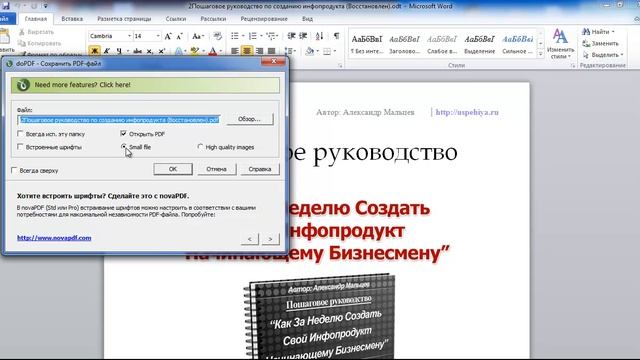Uncheck the 'Открыть PDF' checkbox
Viewport: 640px width, 360px height.
[123, 133]
